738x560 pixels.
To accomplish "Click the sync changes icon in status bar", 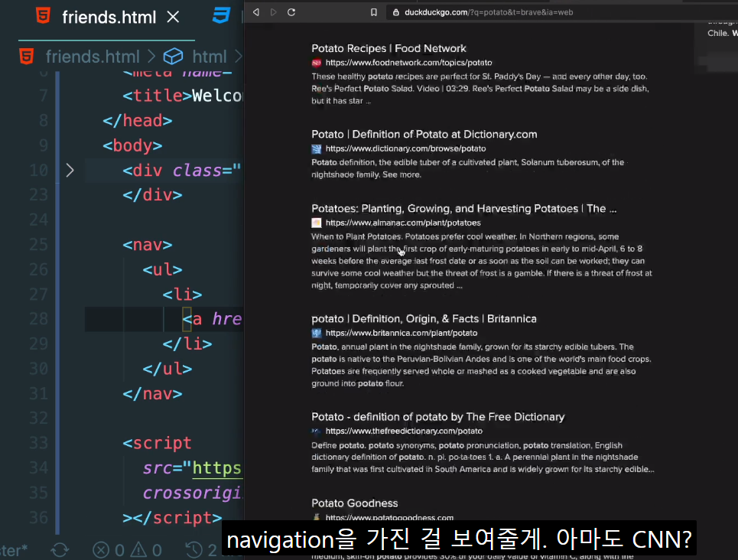I will point(60,549).
